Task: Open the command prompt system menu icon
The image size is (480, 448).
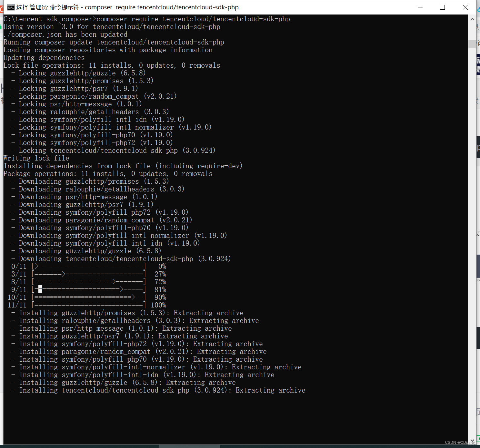Action: (11, 7)
